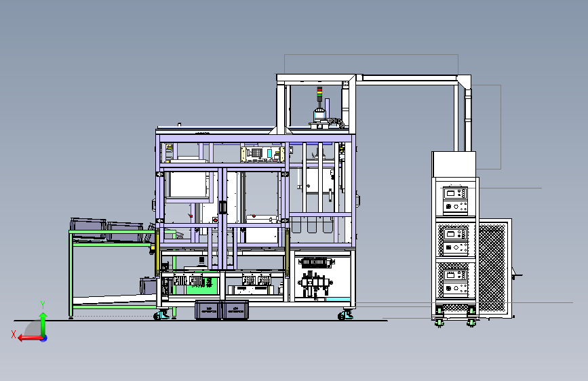Click the green Y axis of the triad
Screen dimensions: 588x381
click(x=43, y=325)
